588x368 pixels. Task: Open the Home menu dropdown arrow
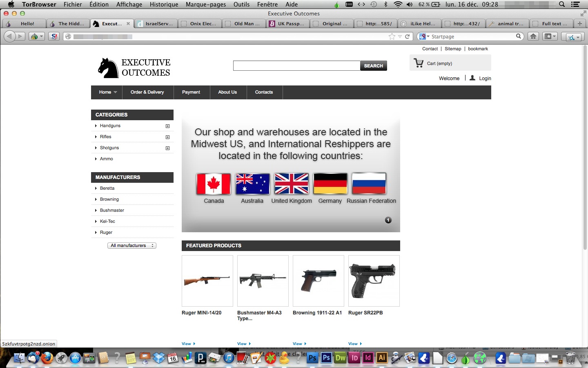pyautogui.click(x=116, y=92)
